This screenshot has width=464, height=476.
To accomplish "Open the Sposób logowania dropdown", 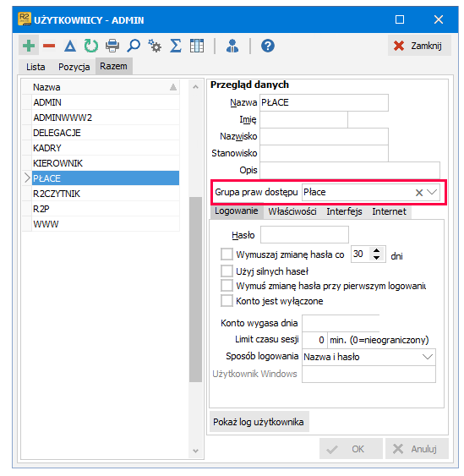I will [428, 357].
